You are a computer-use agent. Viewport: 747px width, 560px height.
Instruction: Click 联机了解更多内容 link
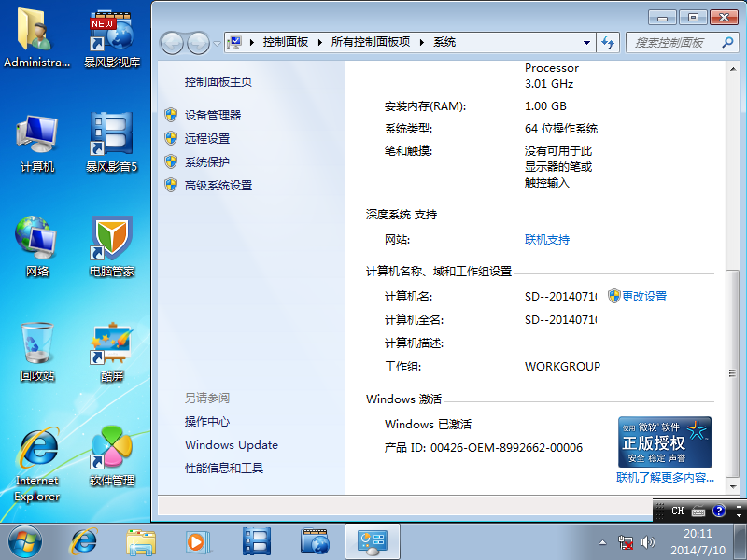tap(665, 477)
